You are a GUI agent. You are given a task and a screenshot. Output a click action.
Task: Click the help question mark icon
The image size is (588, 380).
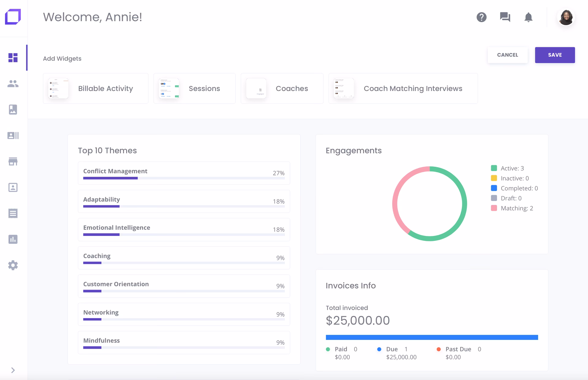click(481, 17)
